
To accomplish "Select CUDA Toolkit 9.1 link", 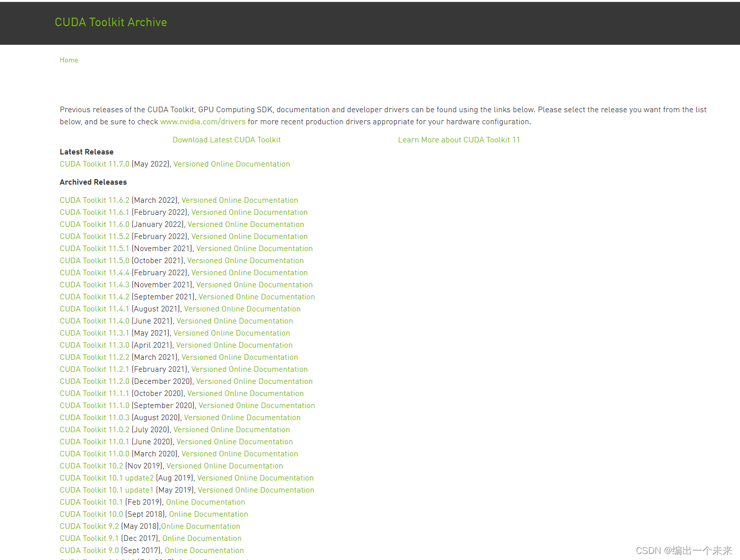I will [90, 538].
